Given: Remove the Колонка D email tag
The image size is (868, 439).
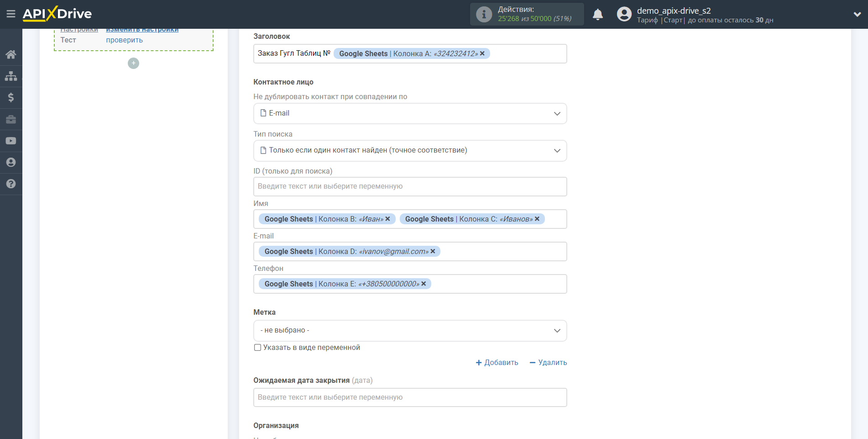Looking at the screenshot, I should (433, 251).
